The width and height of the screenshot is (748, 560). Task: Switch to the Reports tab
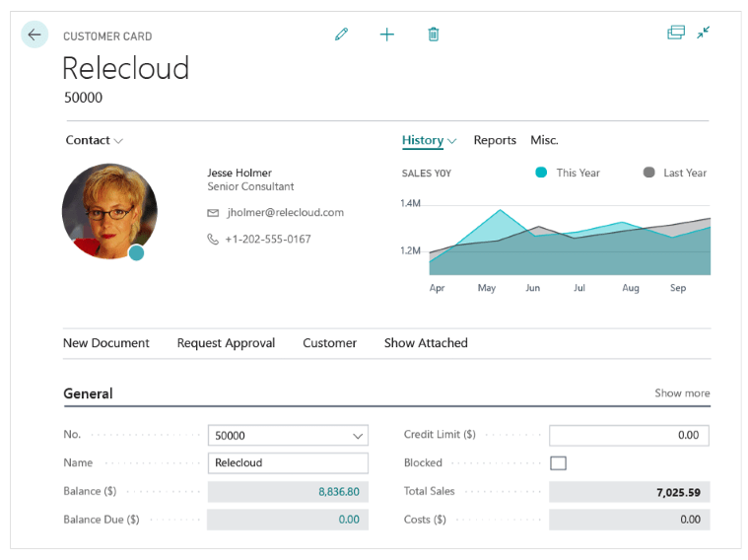click(495, 141)
